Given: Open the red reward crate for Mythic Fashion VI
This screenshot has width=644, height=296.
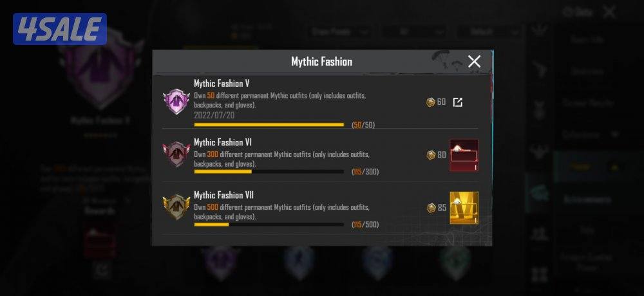Looking at the screenshot, I should coord(464,155).
